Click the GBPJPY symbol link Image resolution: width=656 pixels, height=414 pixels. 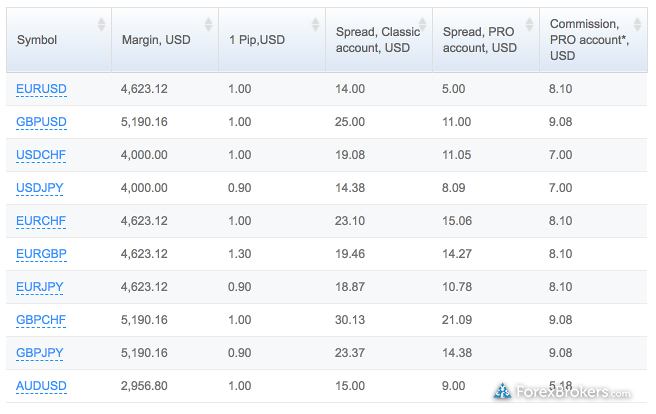coord(39,353)
